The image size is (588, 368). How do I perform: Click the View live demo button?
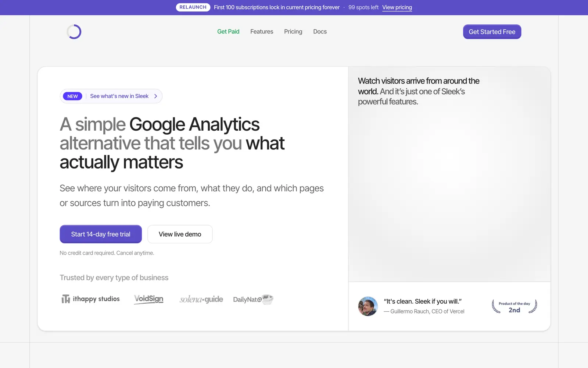coord(180,234)
